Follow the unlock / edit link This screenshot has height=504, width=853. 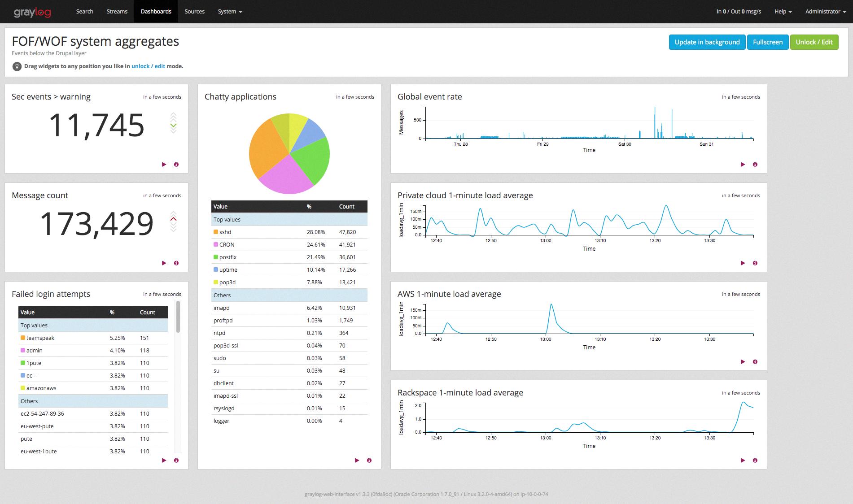tap(148, 66)
